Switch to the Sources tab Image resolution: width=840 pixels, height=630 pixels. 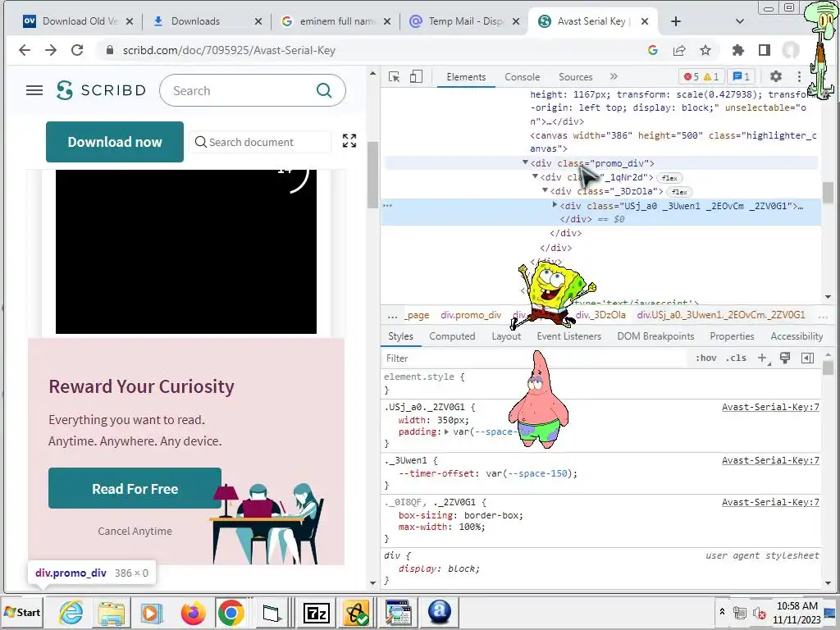pos(575,77)
